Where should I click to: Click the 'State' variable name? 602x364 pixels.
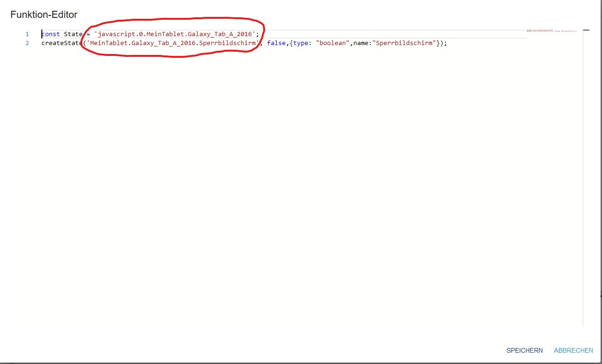pos(73,34)
